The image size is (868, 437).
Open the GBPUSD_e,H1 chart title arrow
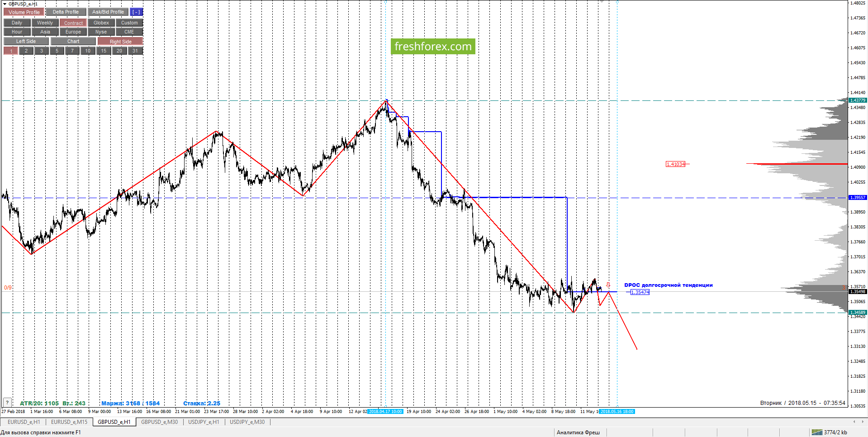coord(5,4)
